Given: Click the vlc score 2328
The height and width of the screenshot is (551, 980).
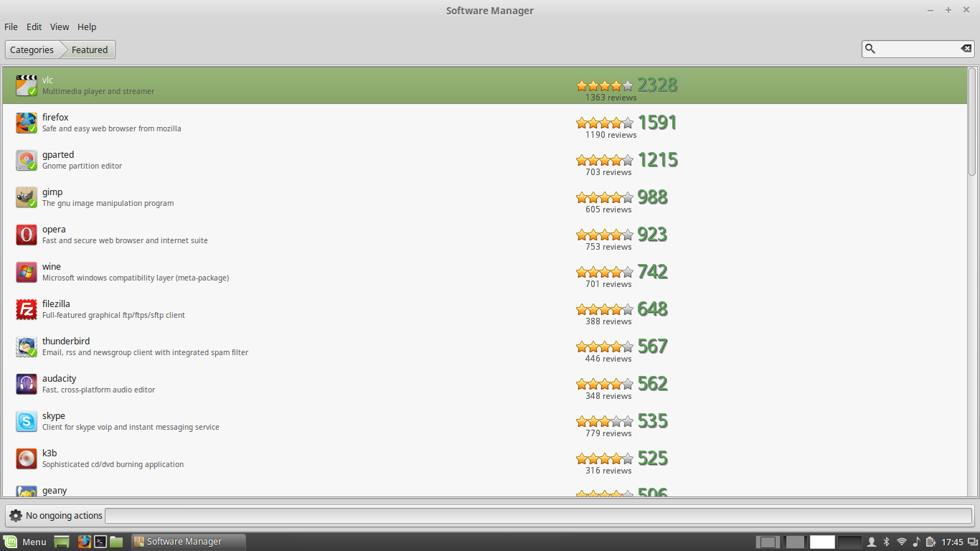Looking at the screenshot, I should (658, 85).
